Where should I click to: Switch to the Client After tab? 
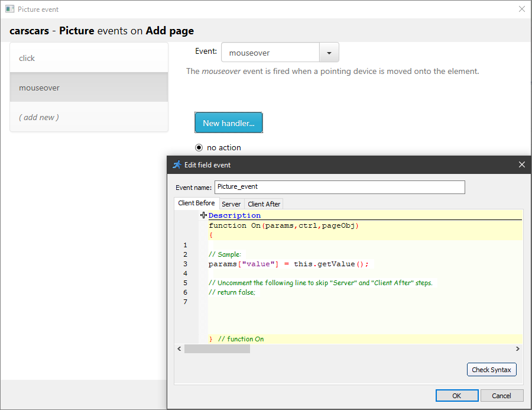pos(264,204)
